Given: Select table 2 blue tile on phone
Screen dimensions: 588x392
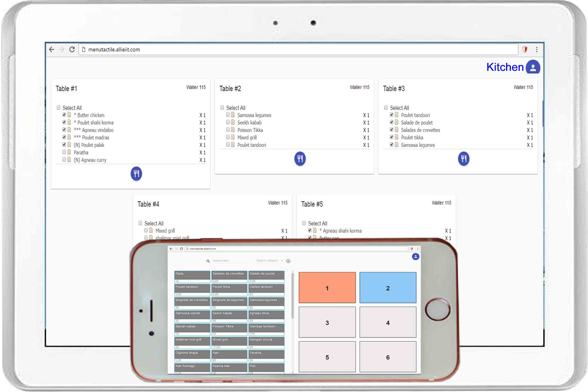Looking at the screenshot, I should (x=387, y=288).
